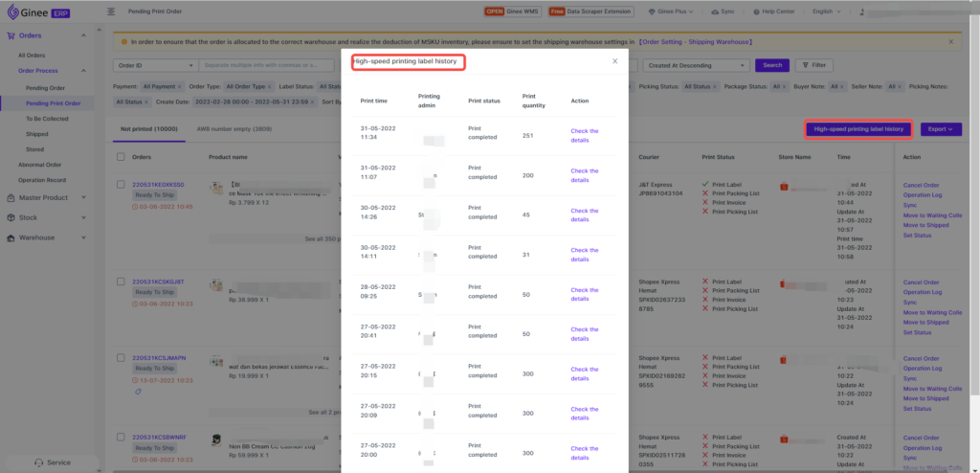Switch to the Not printed (10000) tab

[148, 129]
